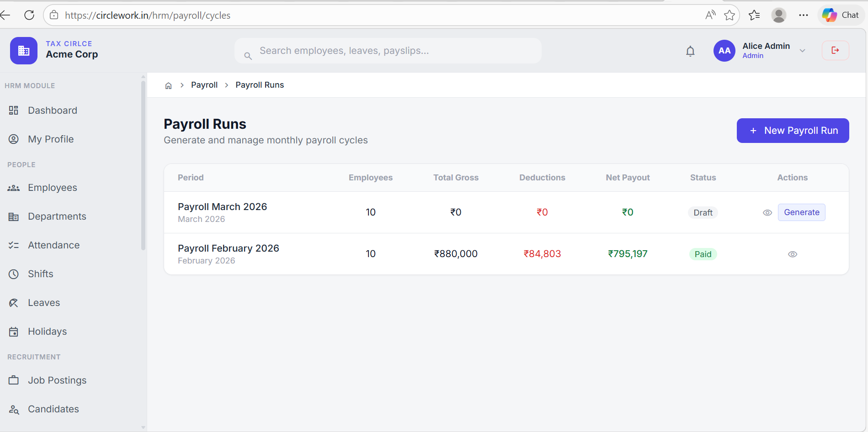Expand Alice Admin account dropdown chevron
Viewport: 868px width, 432px height.
(x=802, y=51)
